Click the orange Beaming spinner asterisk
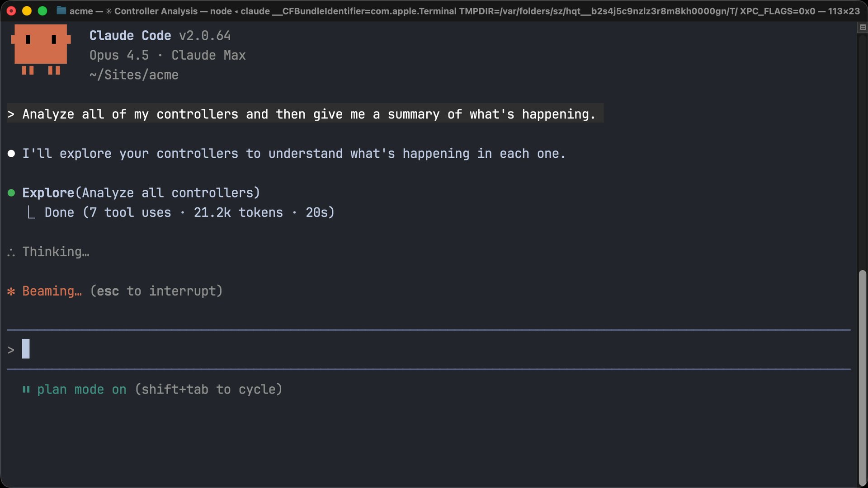Image resolution: width=868 pixels, height=488 pixels. [11, 291]
